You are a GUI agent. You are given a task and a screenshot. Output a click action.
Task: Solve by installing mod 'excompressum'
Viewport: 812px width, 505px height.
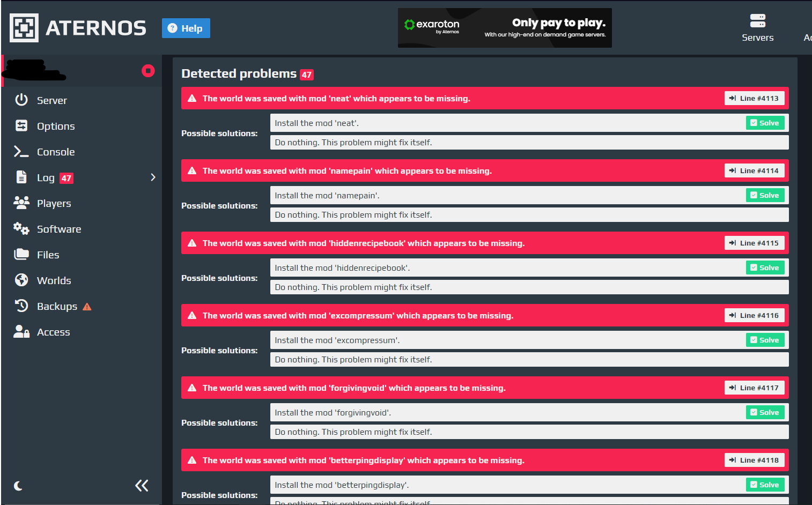[x=765, y=340]
